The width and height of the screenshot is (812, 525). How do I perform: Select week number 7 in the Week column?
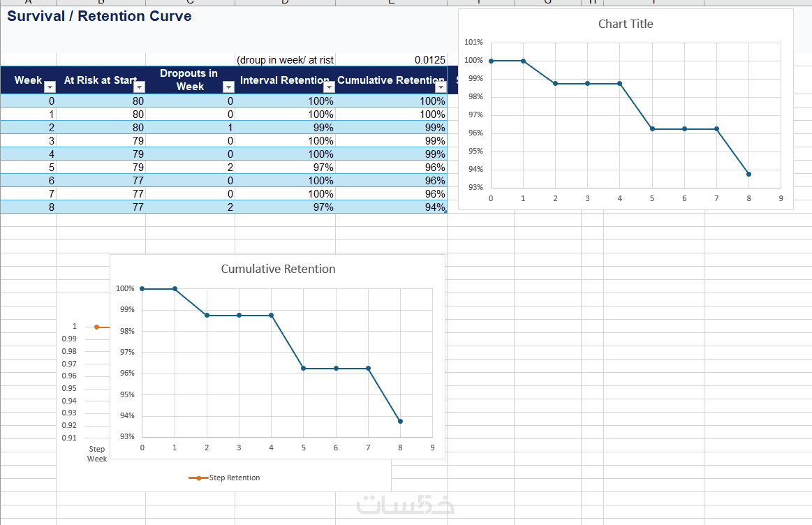click(29, 193)
